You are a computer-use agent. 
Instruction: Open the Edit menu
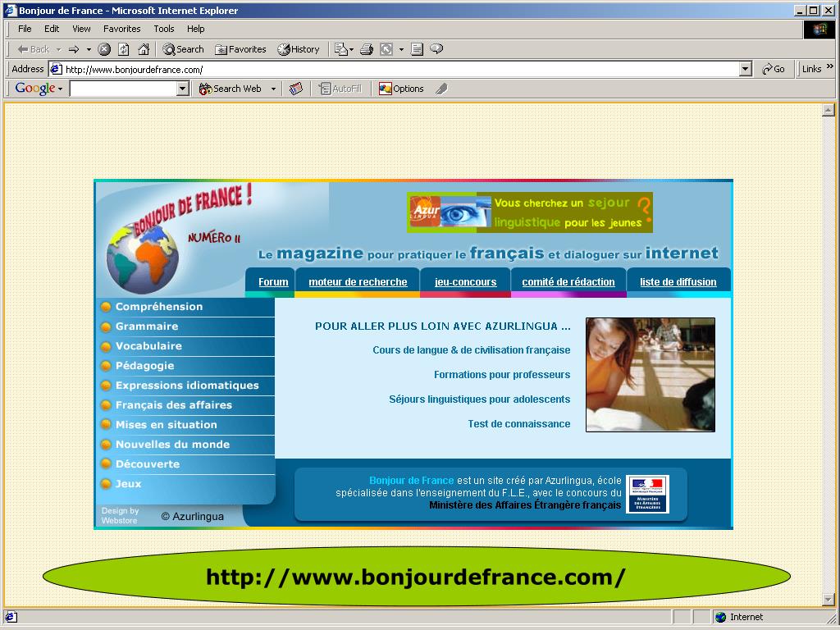coord(52,29)
